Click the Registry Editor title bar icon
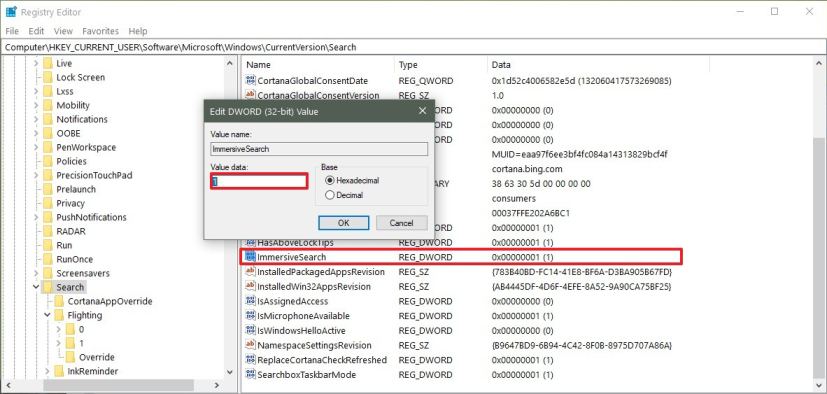This screenshot has width=827, height=394. [x=11, y=12]
